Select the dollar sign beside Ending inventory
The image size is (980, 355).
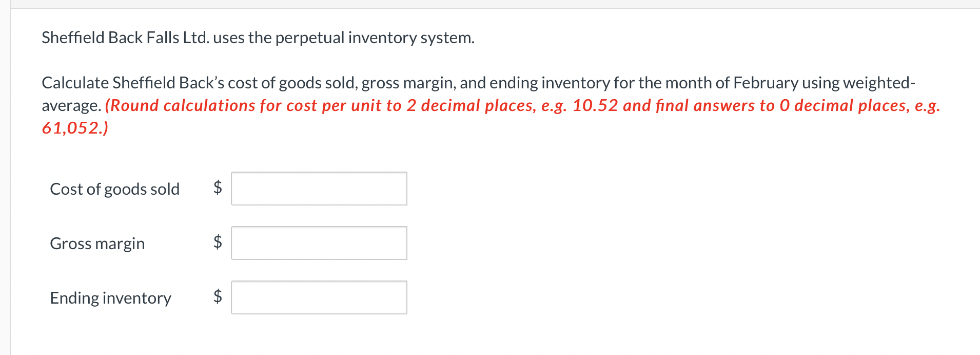tap(217, 297)
